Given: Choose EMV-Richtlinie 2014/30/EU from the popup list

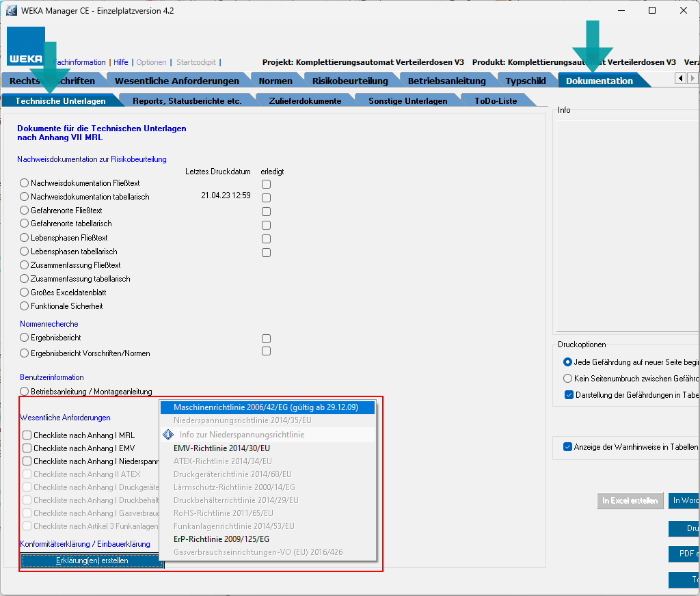Looking at the screenshot, I should click(x=221, y=448).
